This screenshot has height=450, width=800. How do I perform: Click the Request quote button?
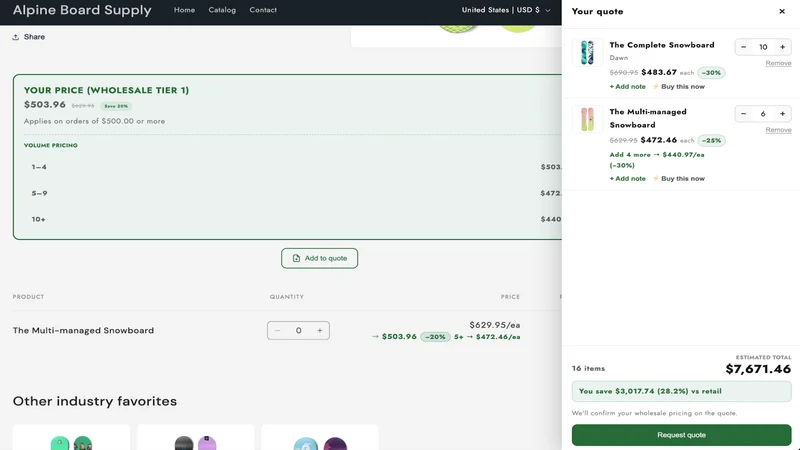(x=681, y=435)
